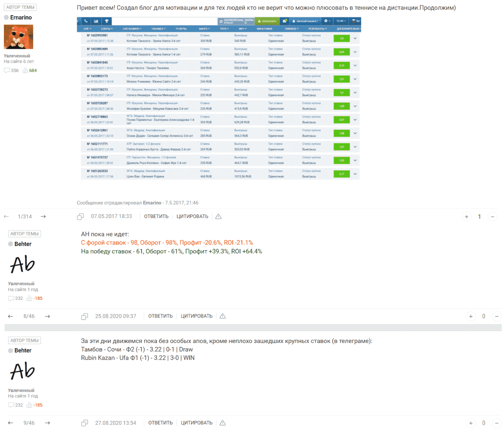This screenshot has height=429, width=504.
Task: Go to next post using arrow near 1/314
Action: [43, 217]
